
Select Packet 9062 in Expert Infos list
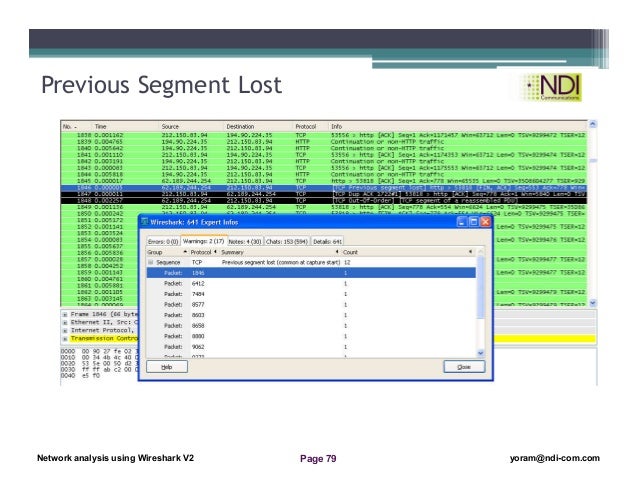pyautogui.click(x=311, y=347)
